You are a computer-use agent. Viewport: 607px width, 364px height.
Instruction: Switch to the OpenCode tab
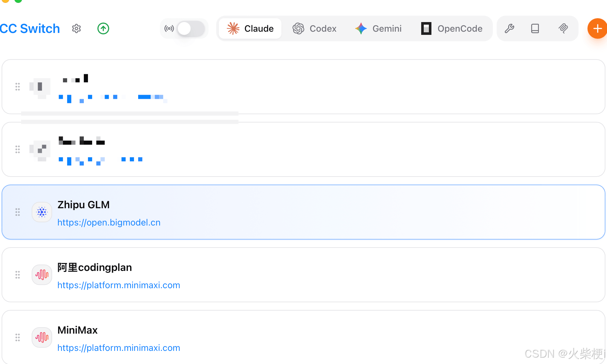click(452, 28)
